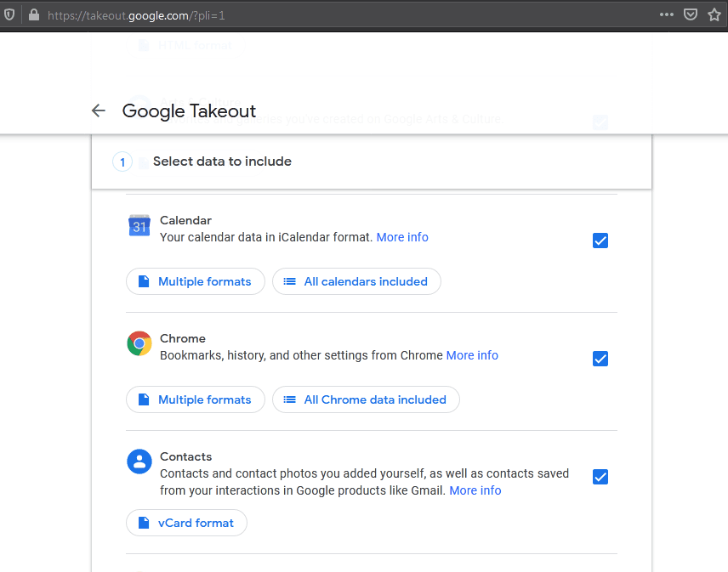The image size is (728, 572).
Task: Open Chrome's Multiple formats options
Action: coord(196,399)
